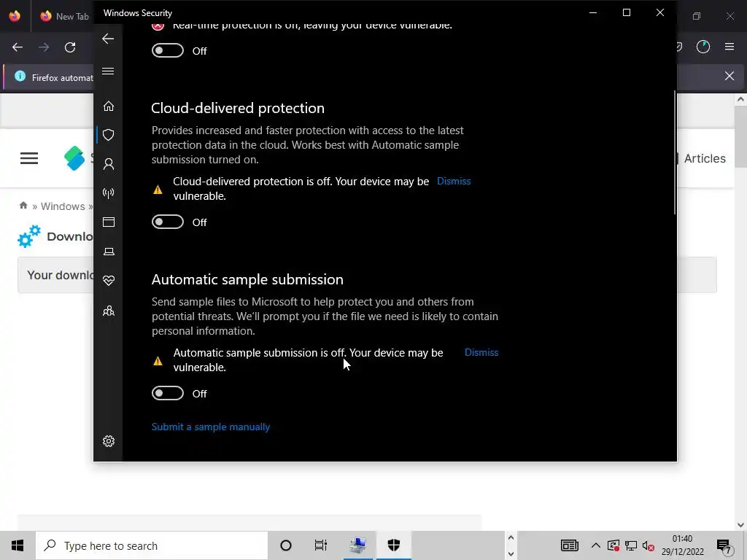Turn on Real-time protection toggle

(168, 50)
